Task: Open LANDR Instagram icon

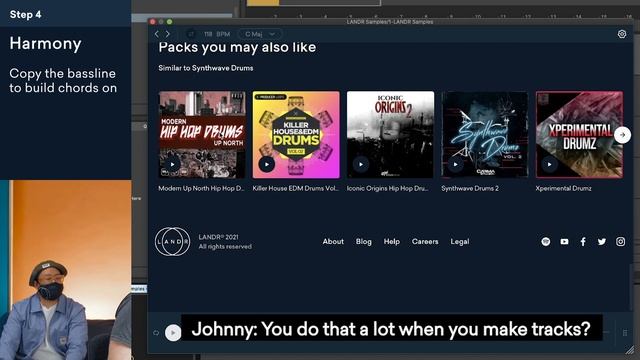Action: pos(620,242)
